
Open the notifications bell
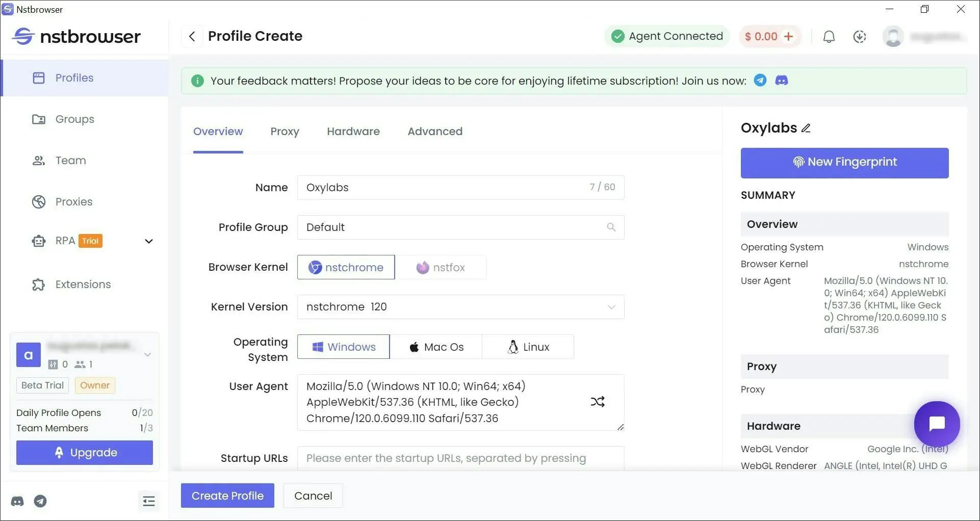[829, 37]
